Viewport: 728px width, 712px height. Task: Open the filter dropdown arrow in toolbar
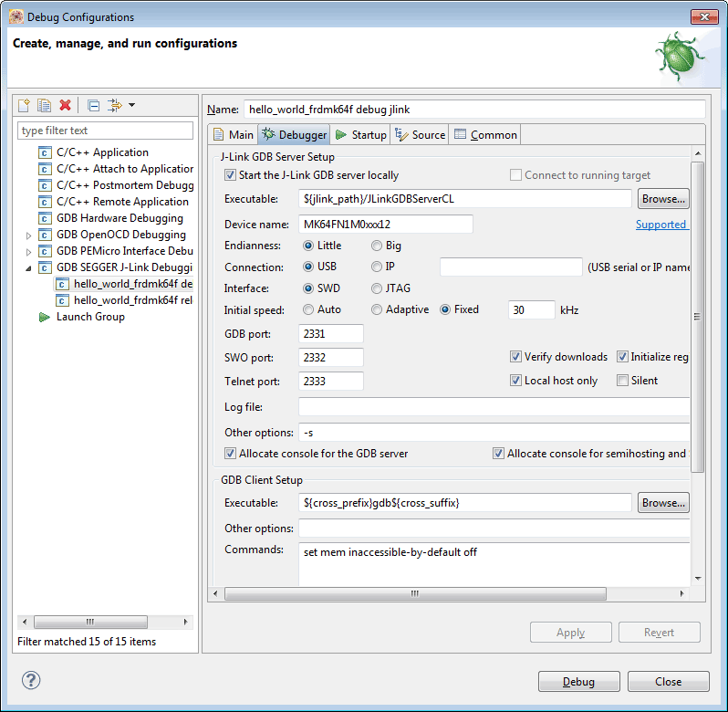click(131, 106)
